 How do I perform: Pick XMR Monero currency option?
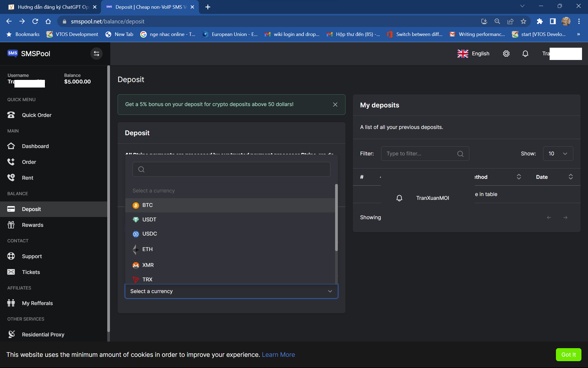(x=148, y=265)
